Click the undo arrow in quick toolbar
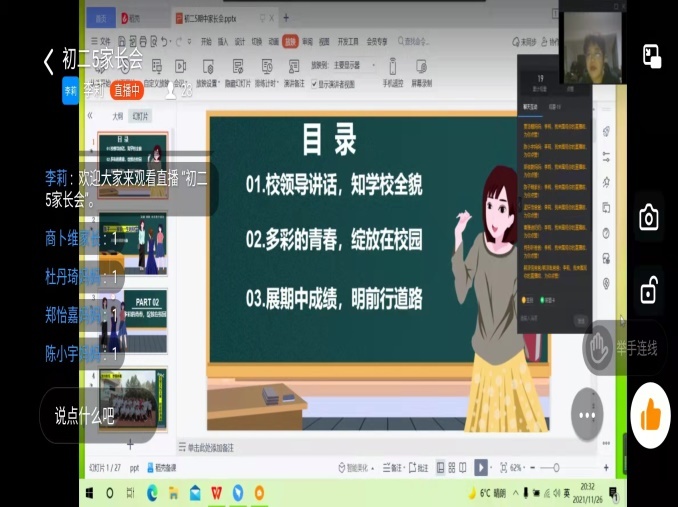This screenshot has width=678, height=507. click(164, 41)
